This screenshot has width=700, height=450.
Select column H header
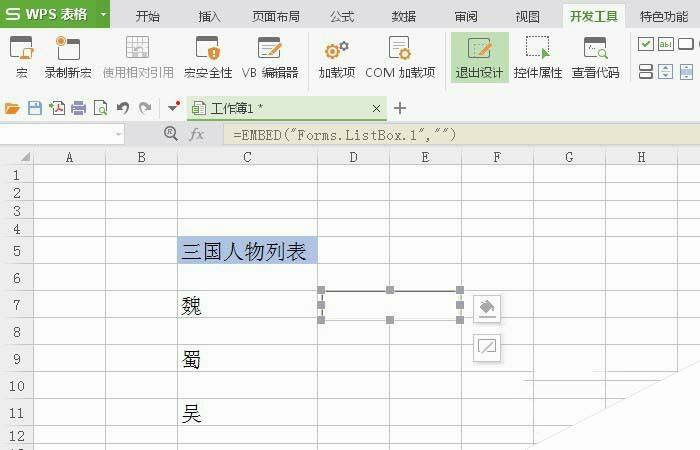tap(641, 157)
